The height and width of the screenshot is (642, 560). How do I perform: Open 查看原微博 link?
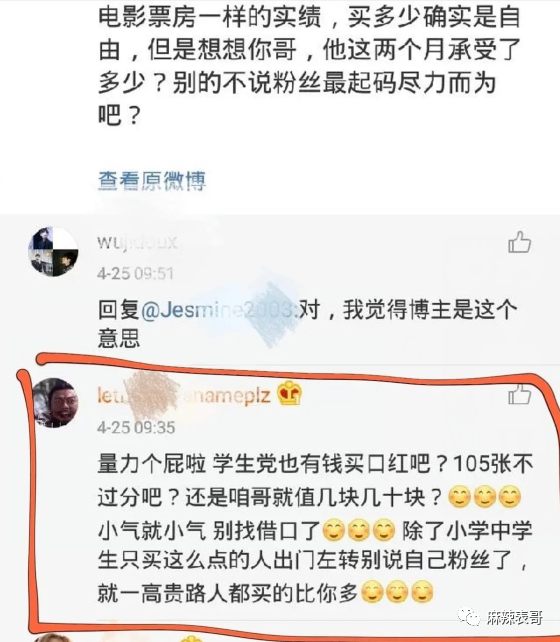click(x=152, y=181)
